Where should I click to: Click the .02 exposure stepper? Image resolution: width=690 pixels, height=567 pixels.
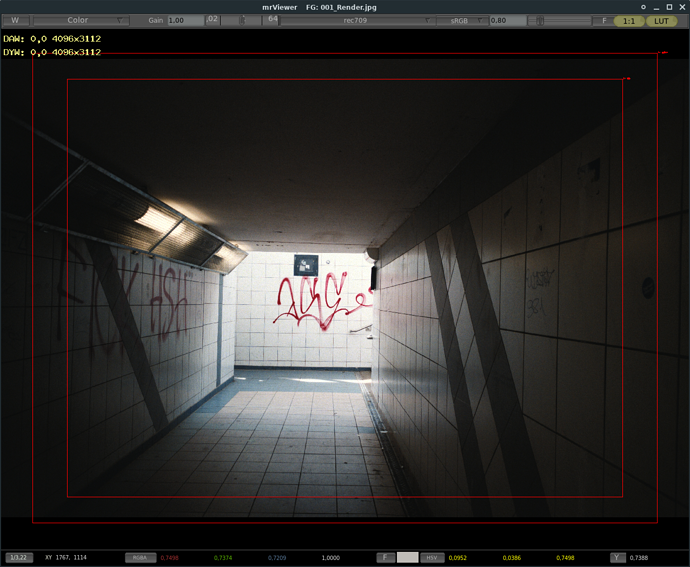[212, 20]
